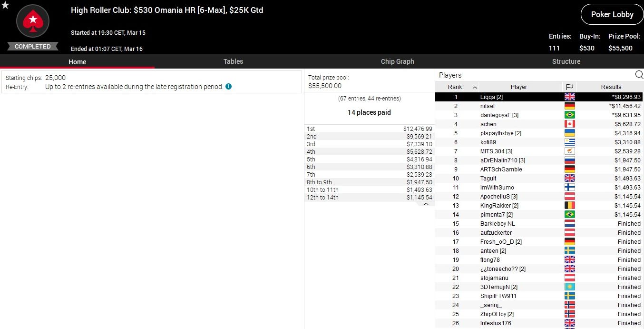Click the favorite star icon

pos(5,5)
